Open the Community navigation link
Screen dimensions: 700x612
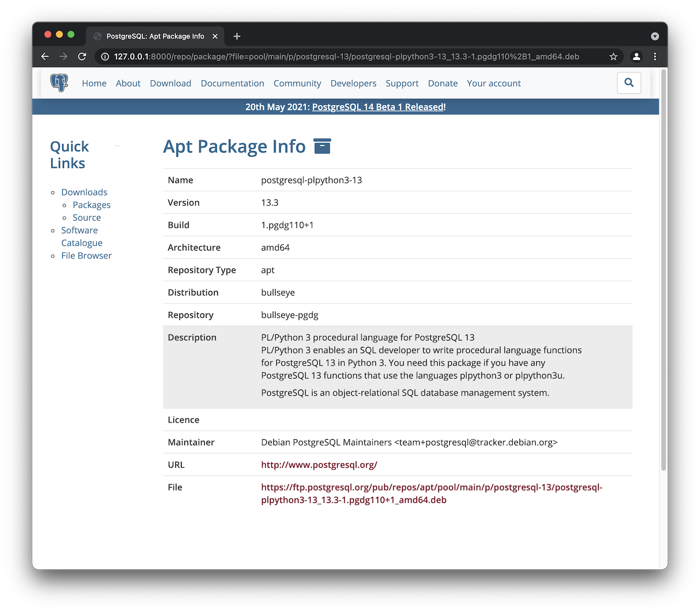click(297, 84)
